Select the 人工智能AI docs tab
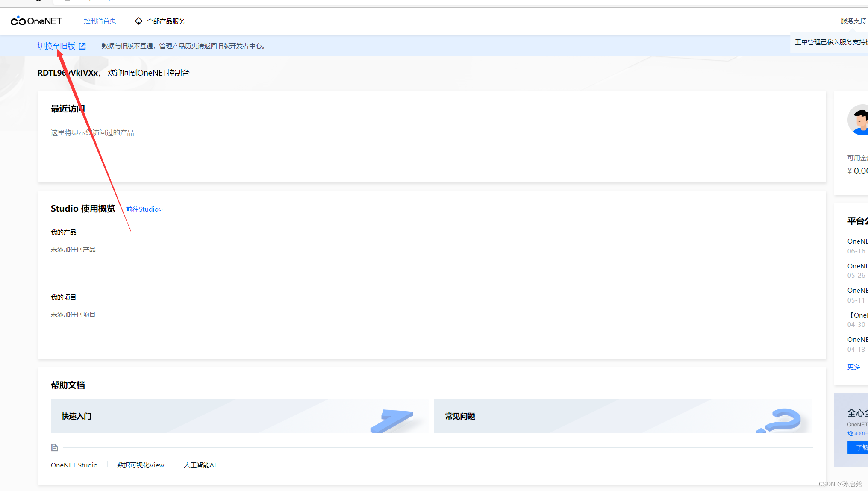 tap(200, 465)
